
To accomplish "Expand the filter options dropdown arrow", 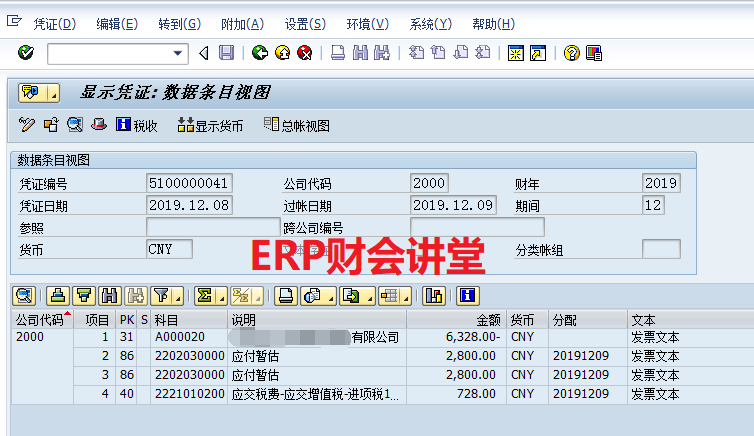I will tap(177, 297).
